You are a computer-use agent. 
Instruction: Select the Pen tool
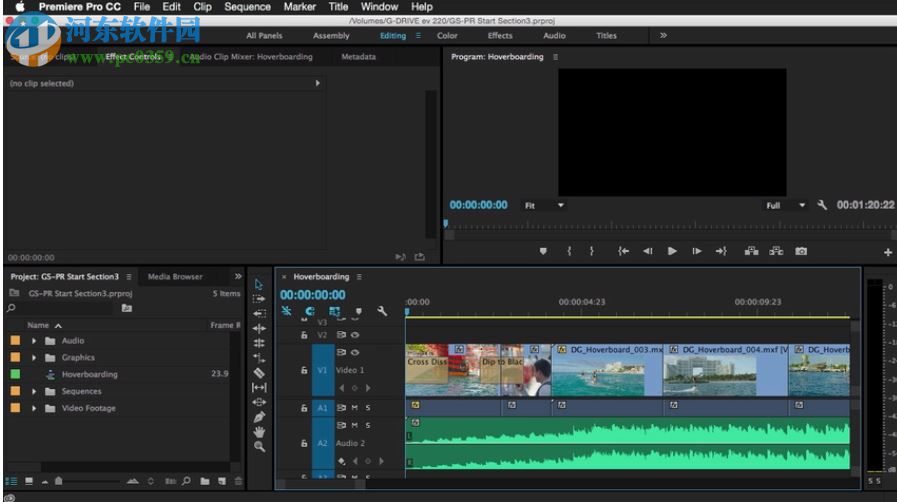pyautogui.click(x=259, y=417)
